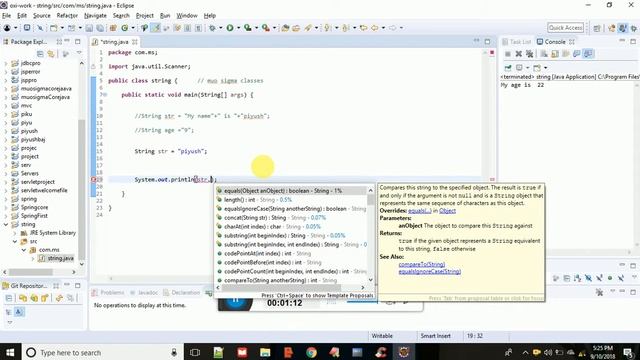
Task: Click the Save floppy icon in toolbar
Action: [x=89, y=28]
